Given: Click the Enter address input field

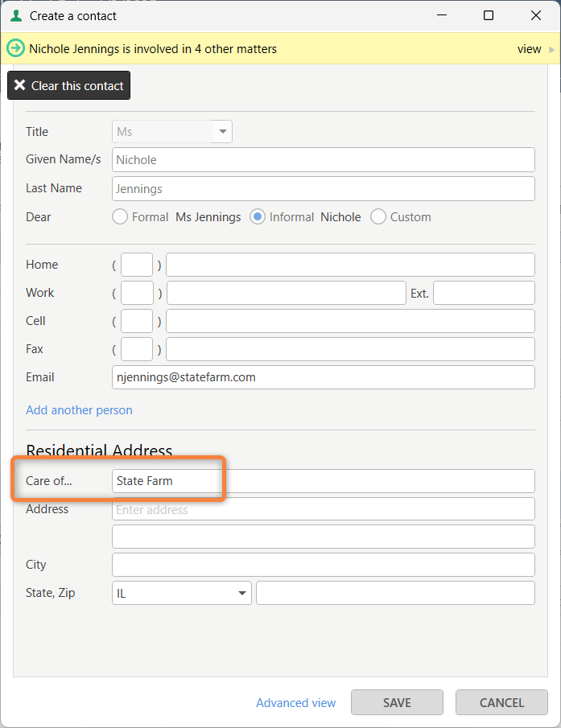Looking at the screenshot, I should [x=323, y=509].
